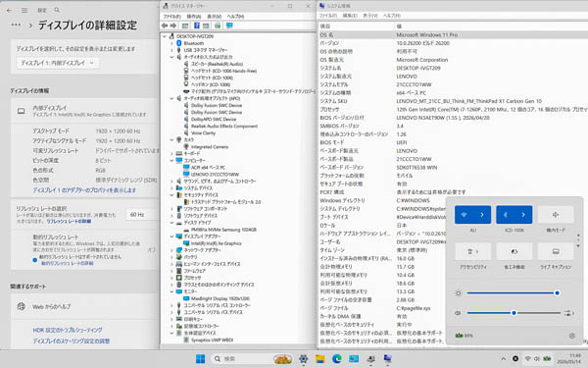588x368 pixels.
Task: Open 操作(A) menu in Device Manager
Action: click(x=194, y=17)
